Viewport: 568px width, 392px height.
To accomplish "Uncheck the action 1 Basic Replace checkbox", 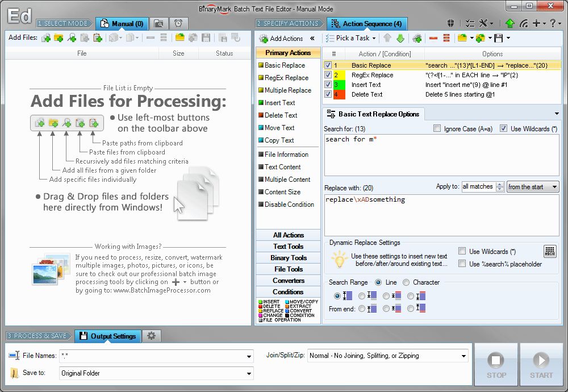I will (328, 65).
